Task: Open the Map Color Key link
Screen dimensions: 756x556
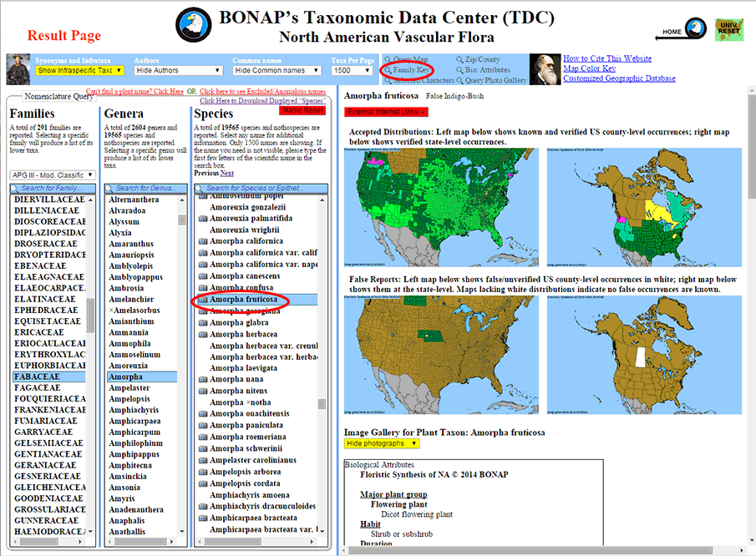Action: [589, 68]
